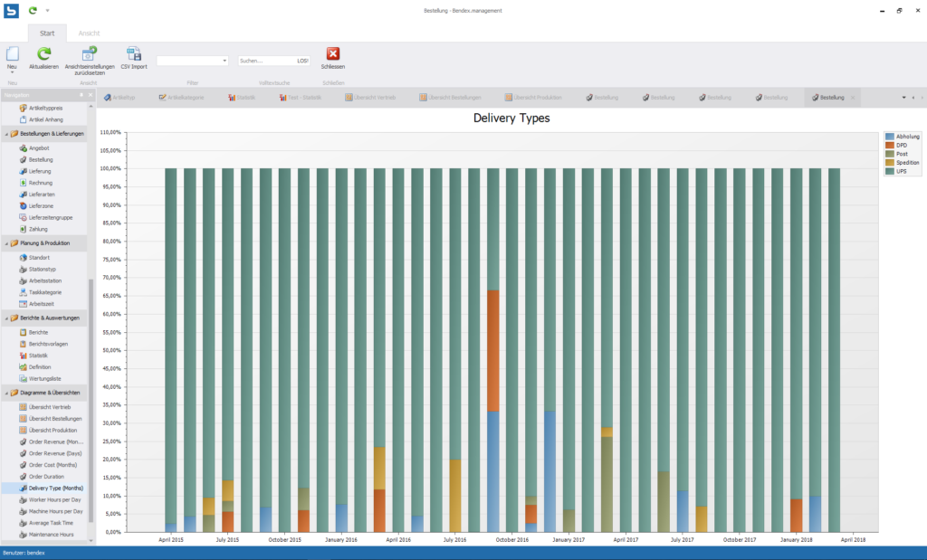
Task: Click the Aktualisieren refresh icon
Action: [43, 55]
